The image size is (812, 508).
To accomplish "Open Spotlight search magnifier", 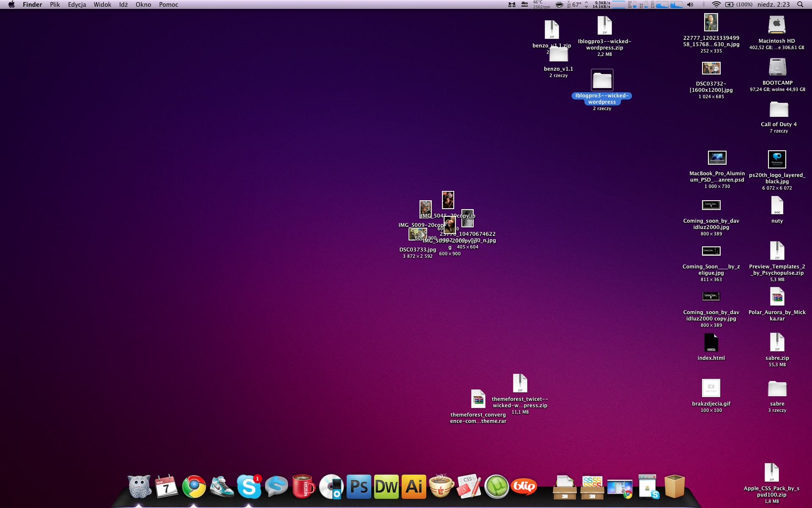I will tap(800, 5).
